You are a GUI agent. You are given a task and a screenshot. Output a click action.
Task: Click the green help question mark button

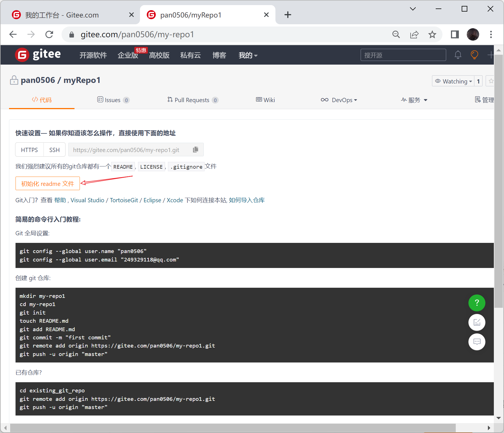(477, 303)
